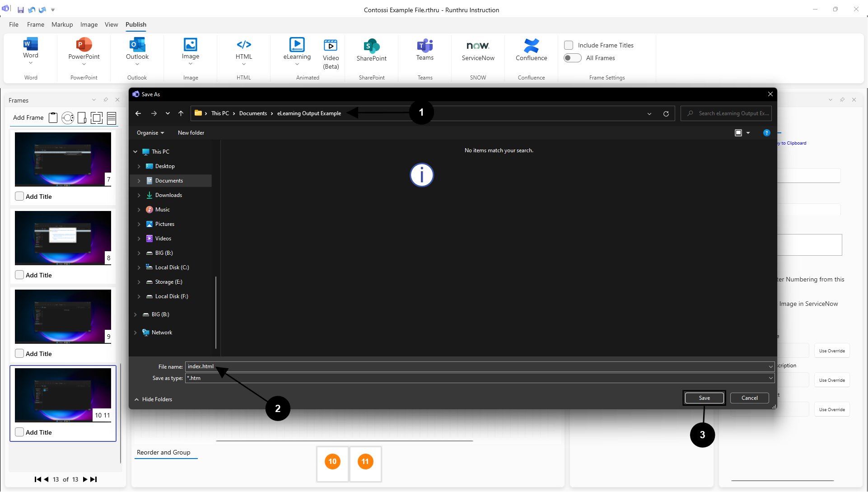Toggle the All Frames switch
868x492 pixels.
(x=572, y=58)
